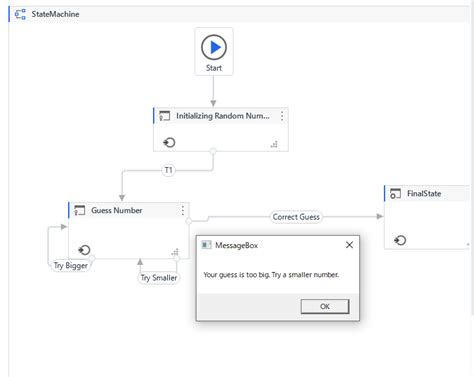Open the Initializing Random Num... state options menu

click(282, 116)
